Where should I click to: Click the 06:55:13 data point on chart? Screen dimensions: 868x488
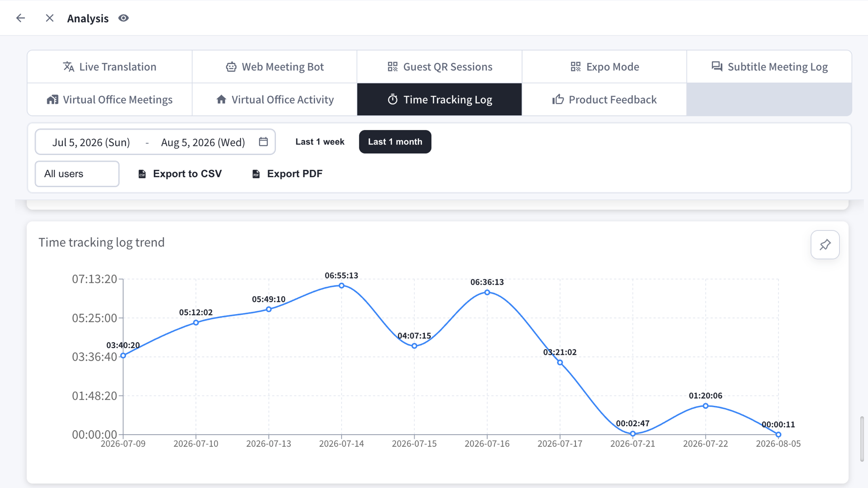coord(342,286)
